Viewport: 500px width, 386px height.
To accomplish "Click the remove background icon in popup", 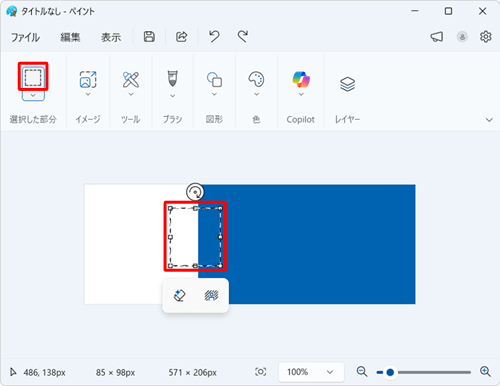I will 211,295.
